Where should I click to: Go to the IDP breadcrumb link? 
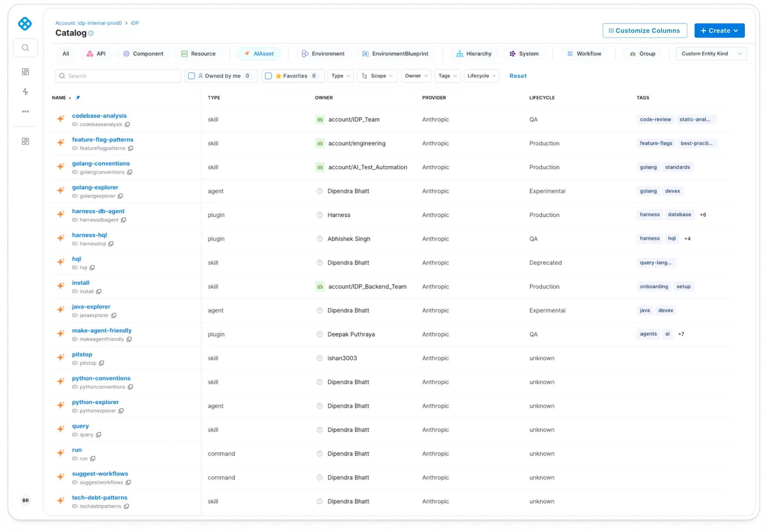135,23
